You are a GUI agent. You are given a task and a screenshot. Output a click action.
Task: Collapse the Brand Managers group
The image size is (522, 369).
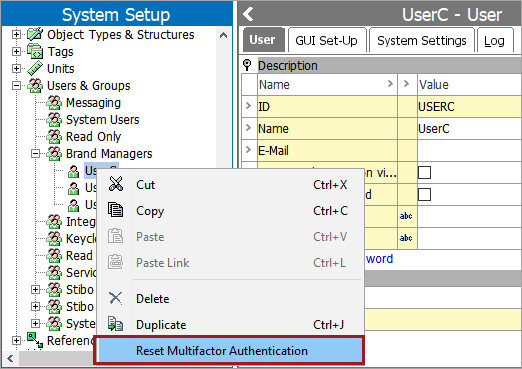coord(35,154)
